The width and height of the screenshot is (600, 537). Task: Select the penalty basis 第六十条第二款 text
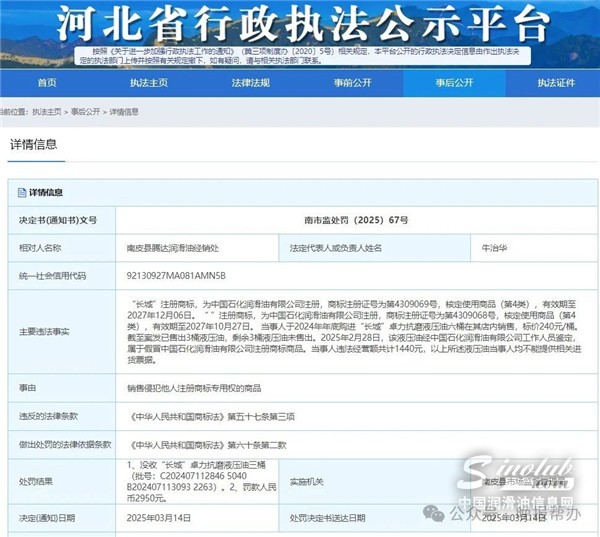pyautogui.click(x=257, y=445)
